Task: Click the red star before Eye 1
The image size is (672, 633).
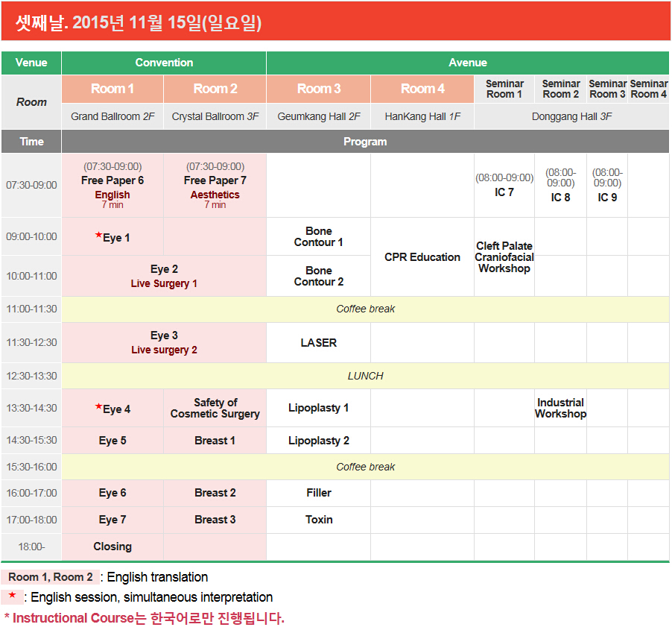Action: [98, 235]
